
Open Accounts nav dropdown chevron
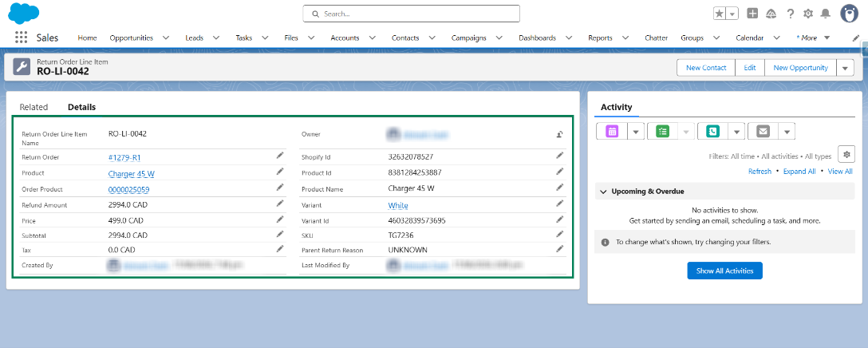coord(372,38)
